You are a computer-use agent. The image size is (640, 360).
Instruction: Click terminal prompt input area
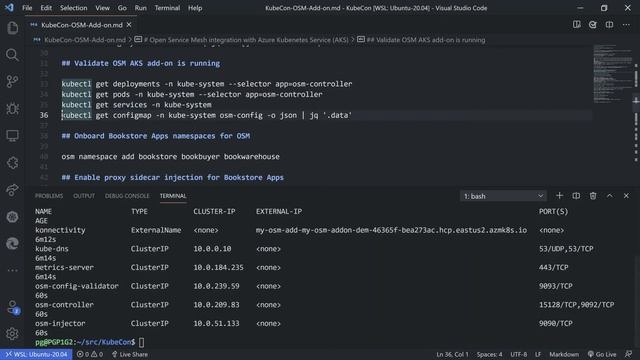tap(142, 342)
